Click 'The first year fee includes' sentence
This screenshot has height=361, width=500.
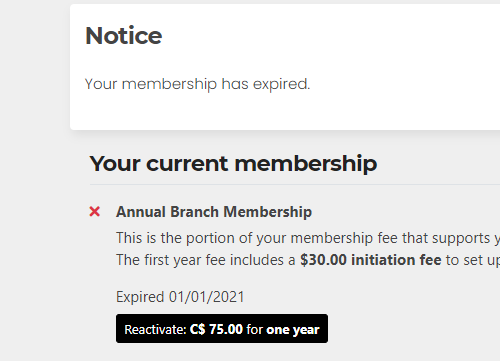point(206,260)
